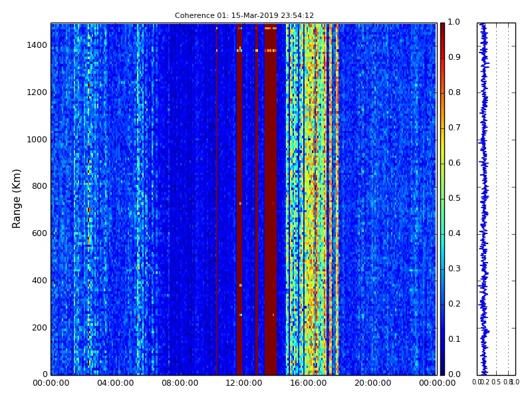Viewport: 532px width, 399px height.
Task: Click the 200 range tick label
Action: (39, 328)
